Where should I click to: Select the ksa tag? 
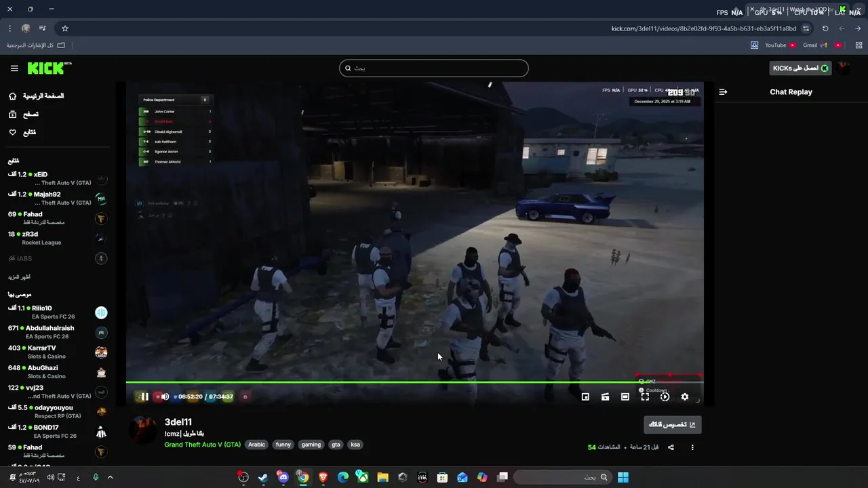(355, 445)
